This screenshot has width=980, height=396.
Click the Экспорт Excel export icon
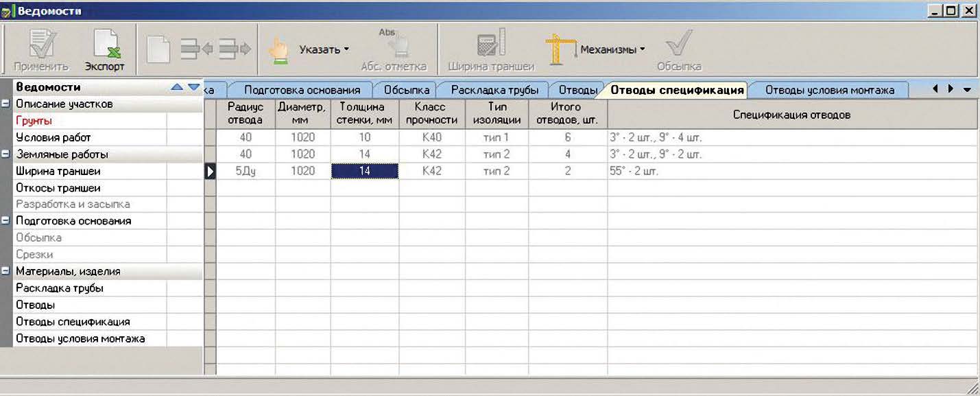[106, 45]
